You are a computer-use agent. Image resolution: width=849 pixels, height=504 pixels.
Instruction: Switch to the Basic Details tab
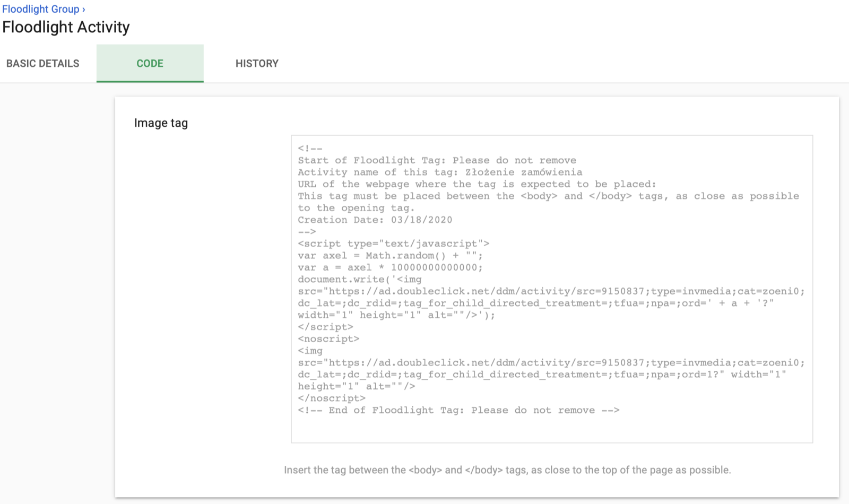pos(43,64)
